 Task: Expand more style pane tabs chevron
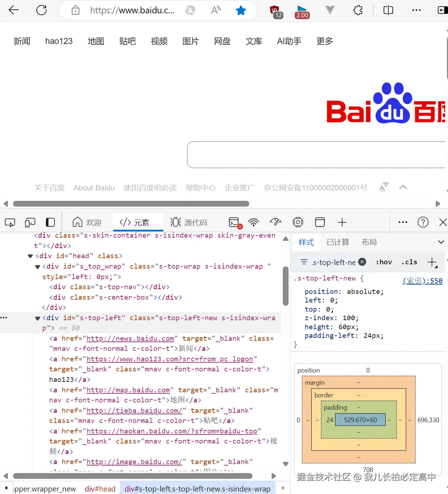pos(441,242)
